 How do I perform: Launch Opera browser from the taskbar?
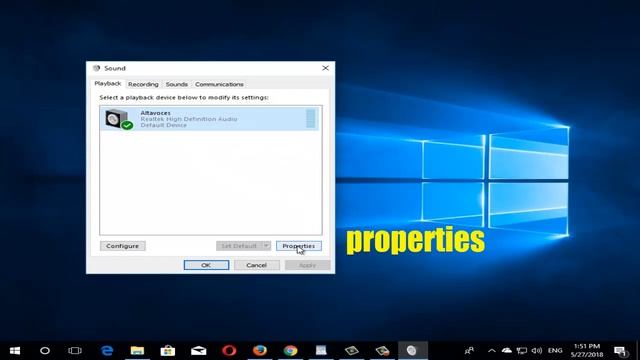coord(229,351)
